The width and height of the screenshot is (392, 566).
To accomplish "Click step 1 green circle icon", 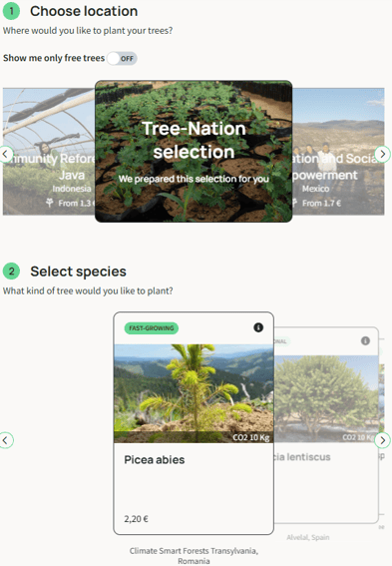I will tap(12, 11).
